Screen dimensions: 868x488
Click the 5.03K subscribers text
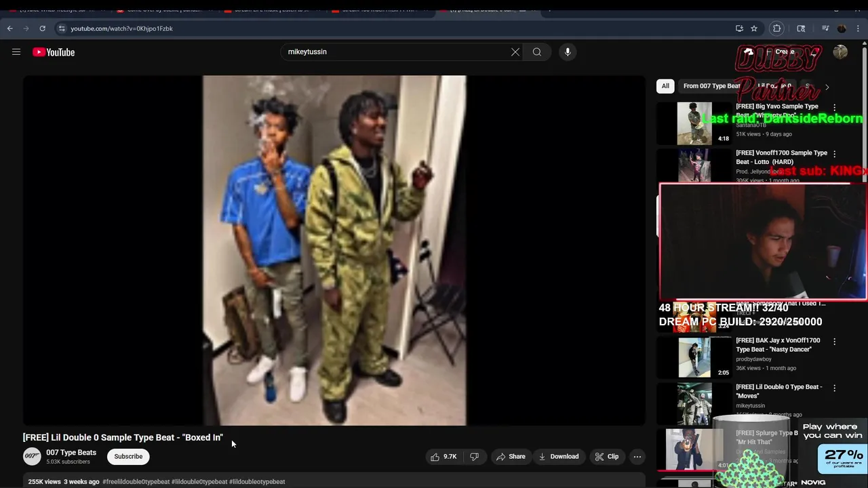point(68,462)
